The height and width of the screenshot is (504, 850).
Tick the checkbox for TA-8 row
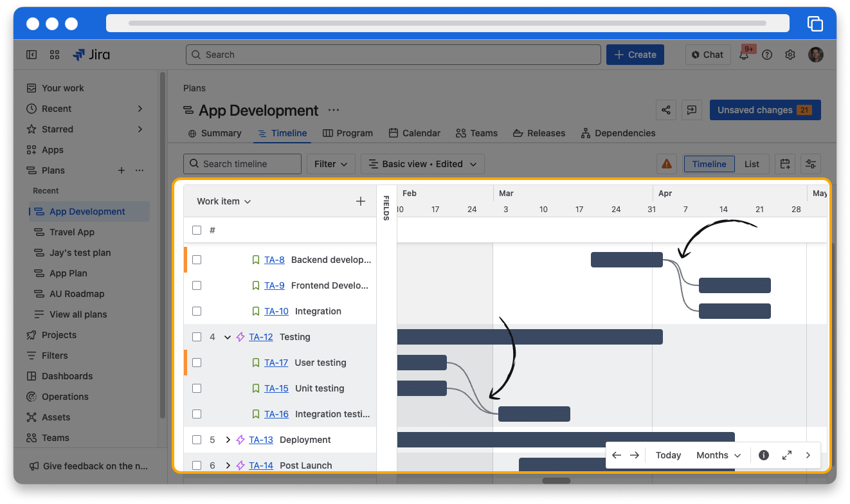(x=197, y=260)
